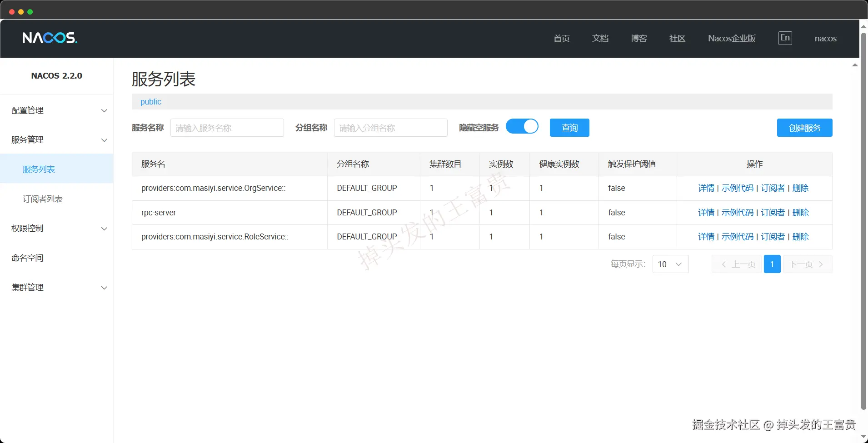This screenshot has height=443, width=868.
Task: Click the 上一页 pagination button
Action: [x=737, y=264]
